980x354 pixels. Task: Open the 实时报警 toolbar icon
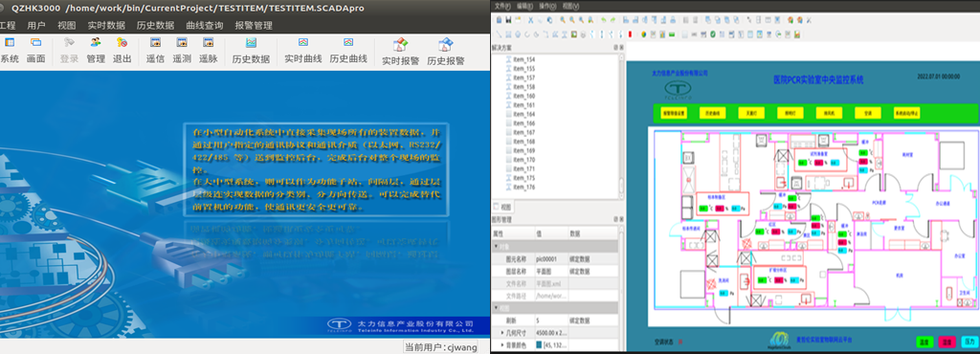tap(401, 45)
